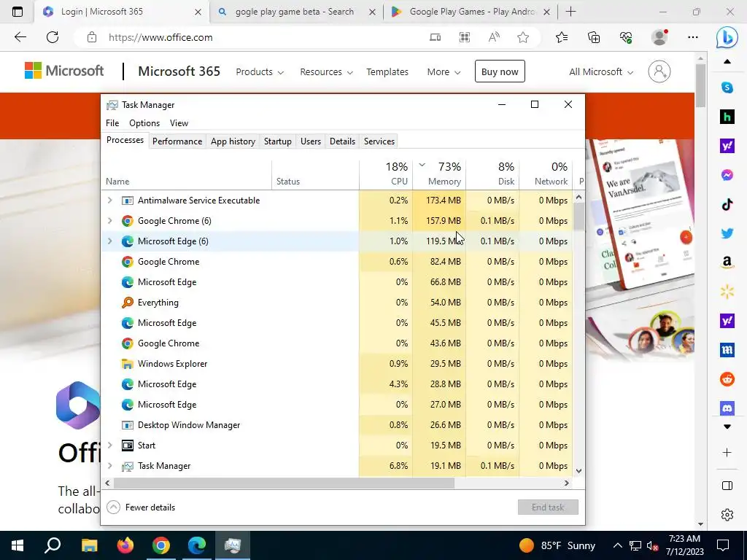The image size is (747, 560).
Task: Open the Amazon icon in Edge sidebar
Action: click(727, 262)
